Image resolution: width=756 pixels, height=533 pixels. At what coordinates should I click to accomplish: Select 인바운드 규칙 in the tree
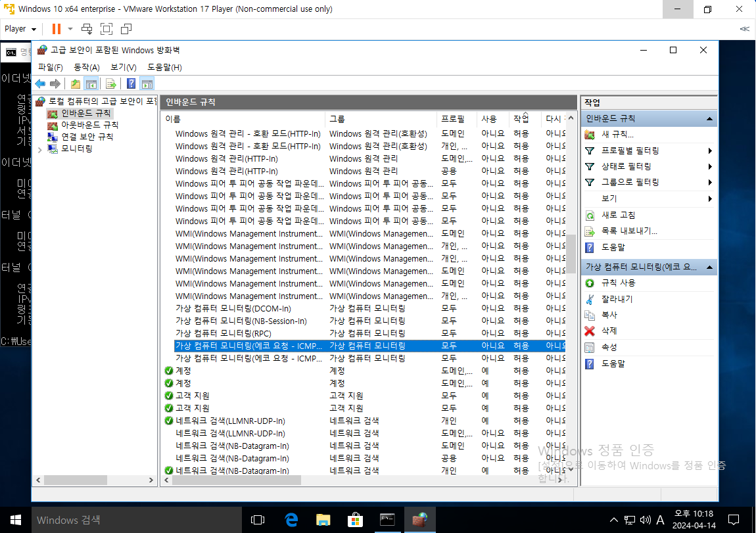click(x=86, y=113)
